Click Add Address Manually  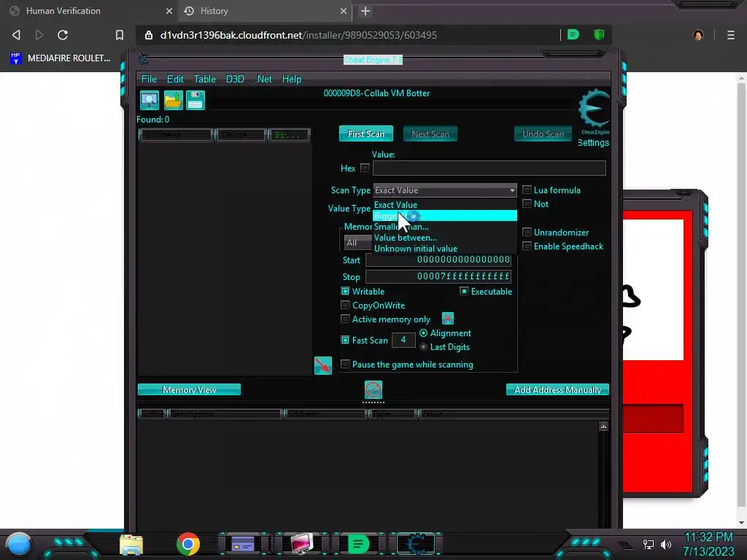(557, 389)
